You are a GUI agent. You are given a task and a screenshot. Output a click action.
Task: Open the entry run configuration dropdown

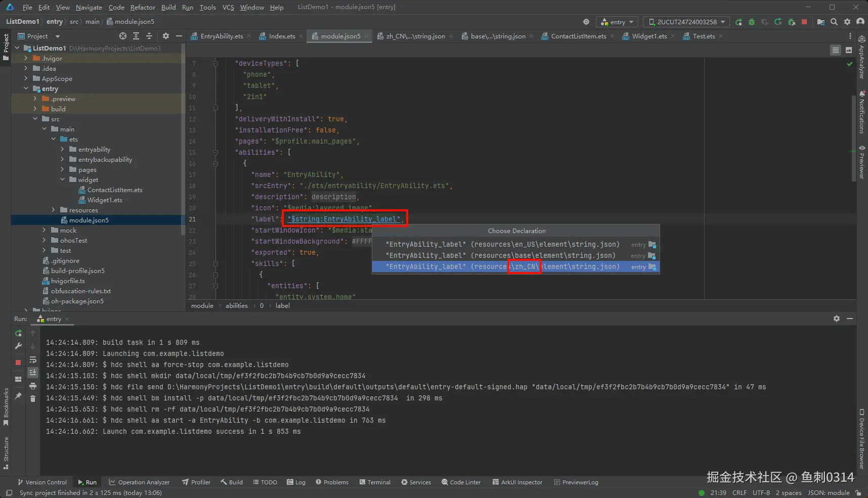pyautogui.click(x=618, y=22)
